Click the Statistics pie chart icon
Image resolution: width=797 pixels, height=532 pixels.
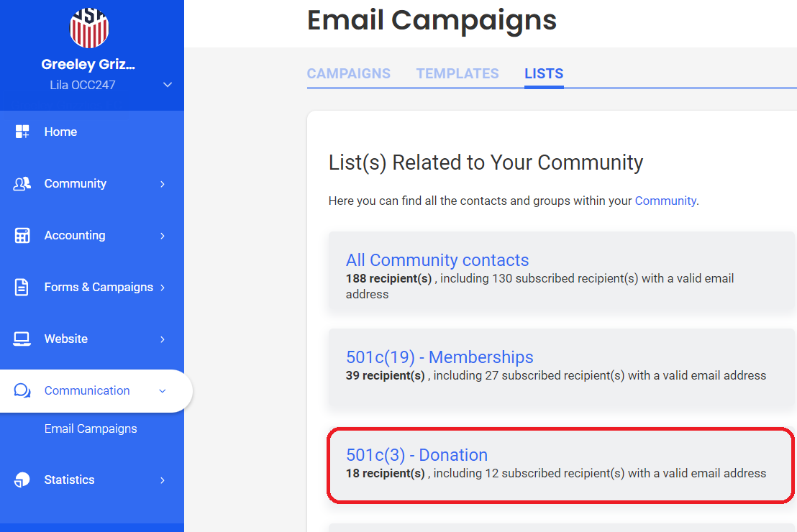coord(22,480)
